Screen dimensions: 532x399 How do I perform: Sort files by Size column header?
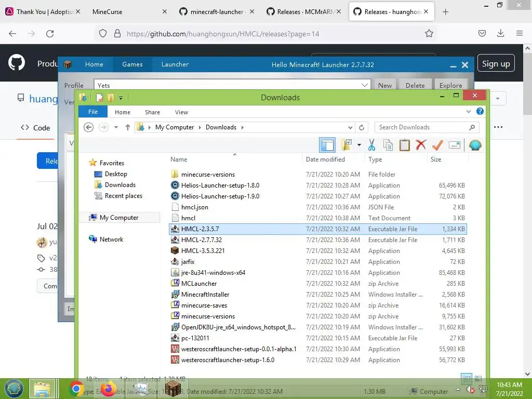[436, 159]
